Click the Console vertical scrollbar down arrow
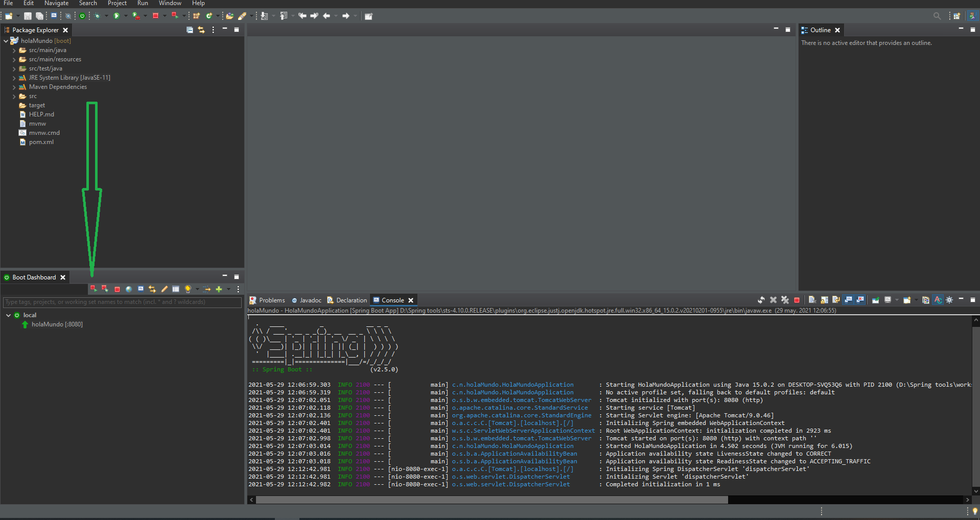Viewport: 980px width, 520px height. click(x=976, y=491)
